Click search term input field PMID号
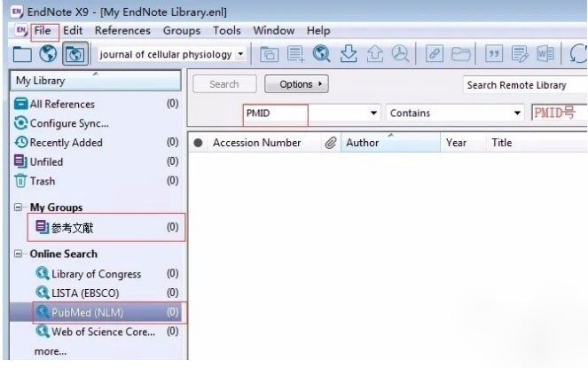 (560, 113)
